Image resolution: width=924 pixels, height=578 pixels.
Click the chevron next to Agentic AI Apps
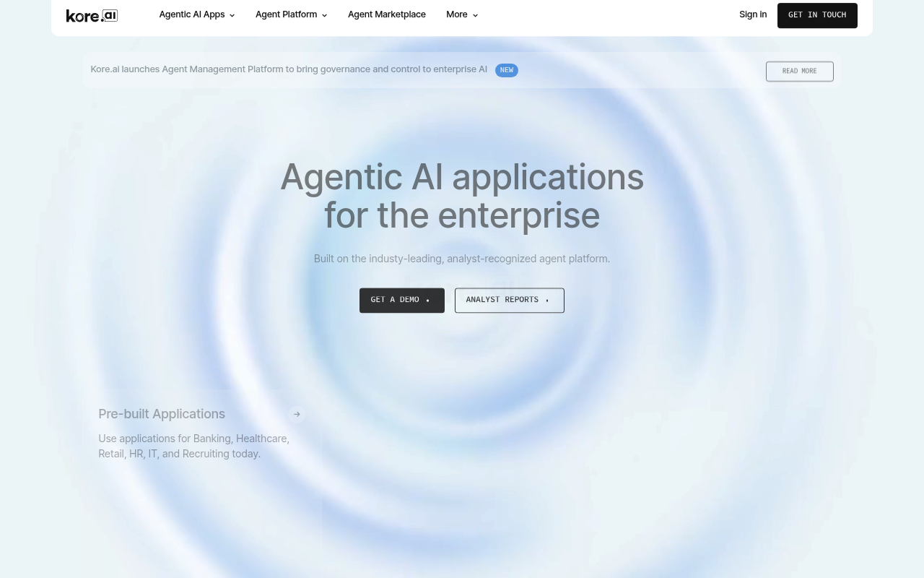point(232,15)
